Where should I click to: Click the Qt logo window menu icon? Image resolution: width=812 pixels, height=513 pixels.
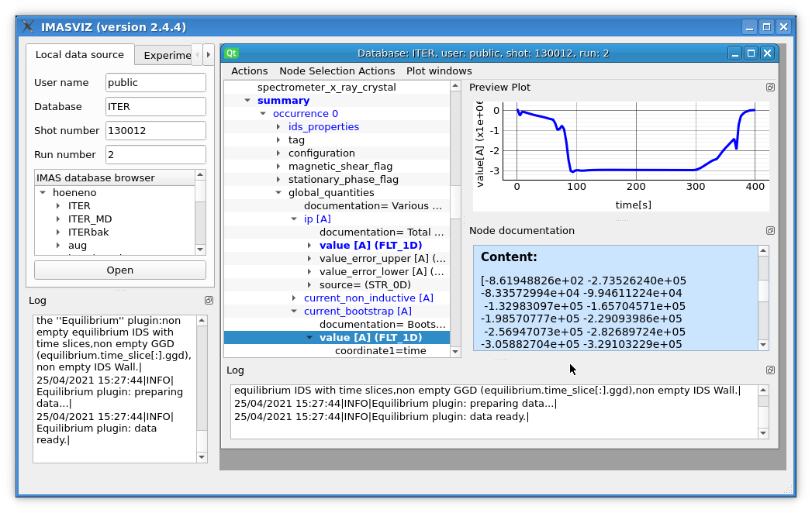pyautogui.click(x=231, y=53)
